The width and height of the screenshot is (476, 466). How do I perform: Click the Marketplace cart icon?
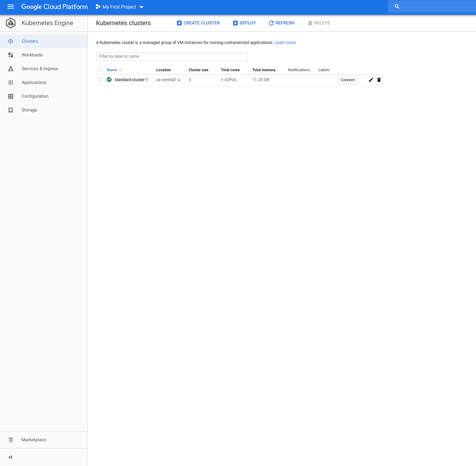click(11, 440)
